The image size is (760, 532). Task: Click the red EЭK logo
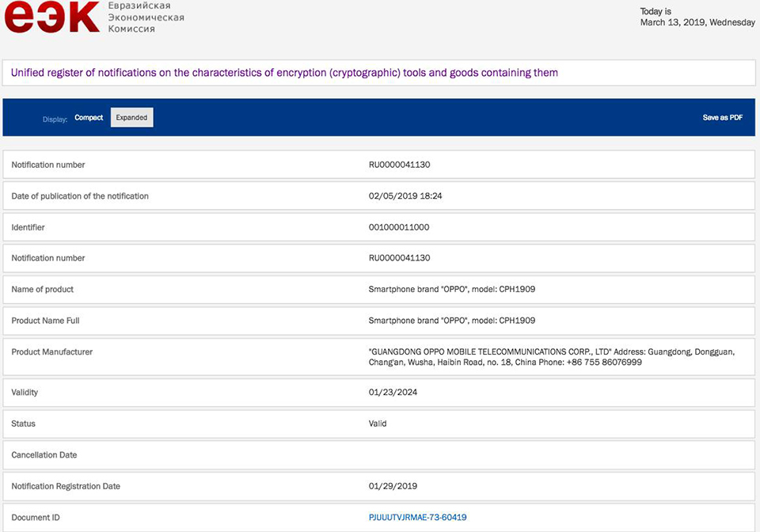point(51,17)
